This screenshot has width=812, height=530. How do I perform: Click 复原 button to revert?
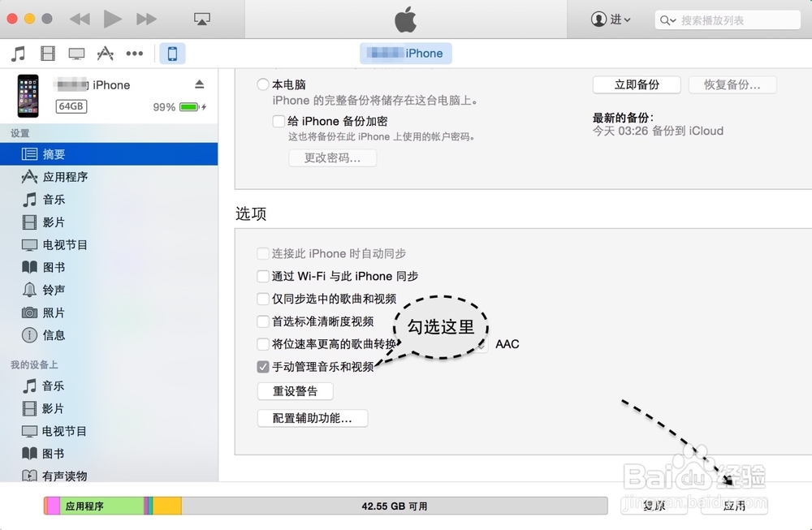(x=654, y=506)
